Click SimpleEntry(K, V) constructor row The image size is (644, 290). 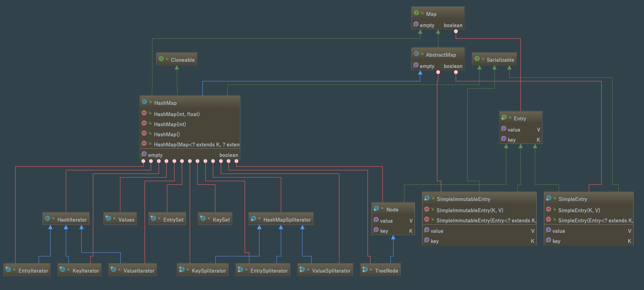pyautogui.click(x=589, y=210)
